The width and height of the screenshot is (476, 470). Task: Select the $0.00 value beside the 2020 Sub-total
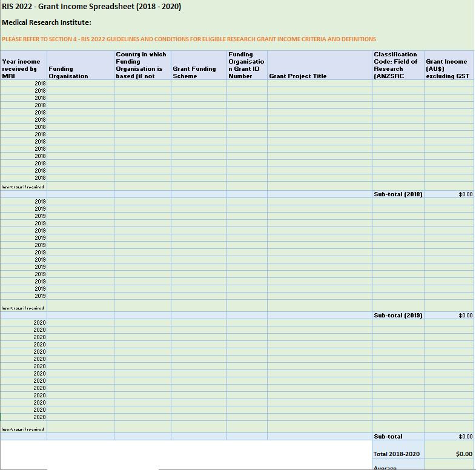pos(449,437)
